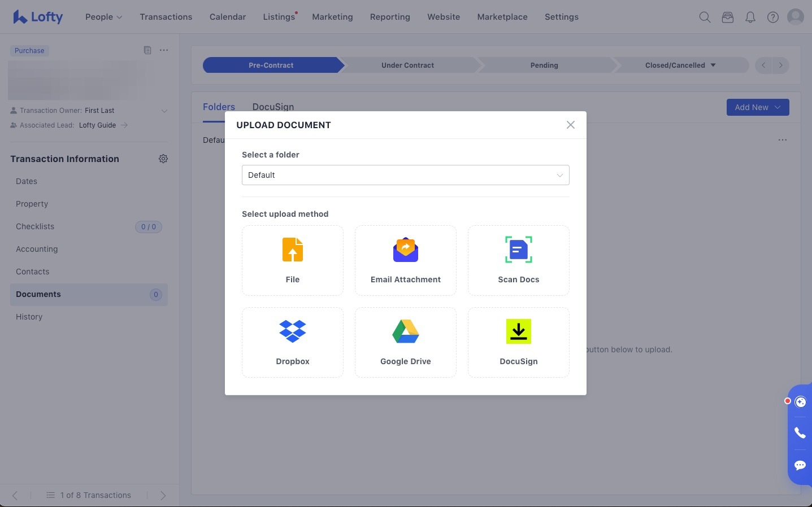The height and width of the screenshot is (507, 812).
Task: Open the transactions list icon in footer
Action: click(51, 495)
